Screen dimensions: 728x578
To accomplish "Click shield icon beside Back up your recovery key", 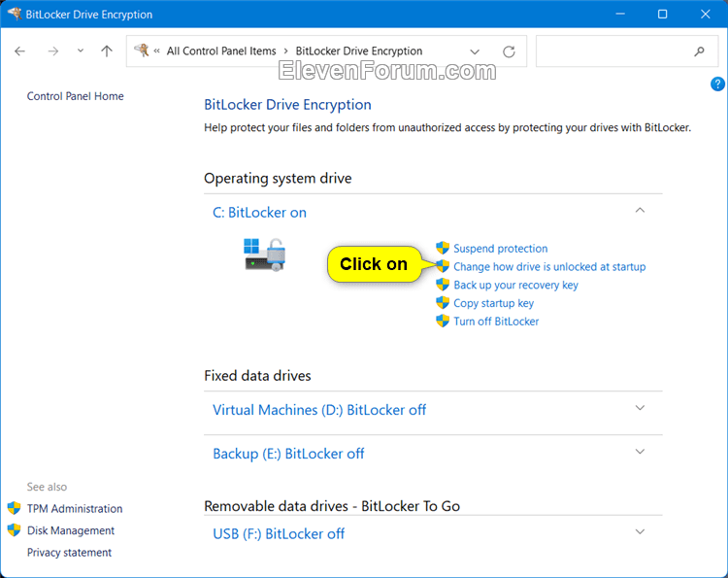I will [x=443, y=285].
